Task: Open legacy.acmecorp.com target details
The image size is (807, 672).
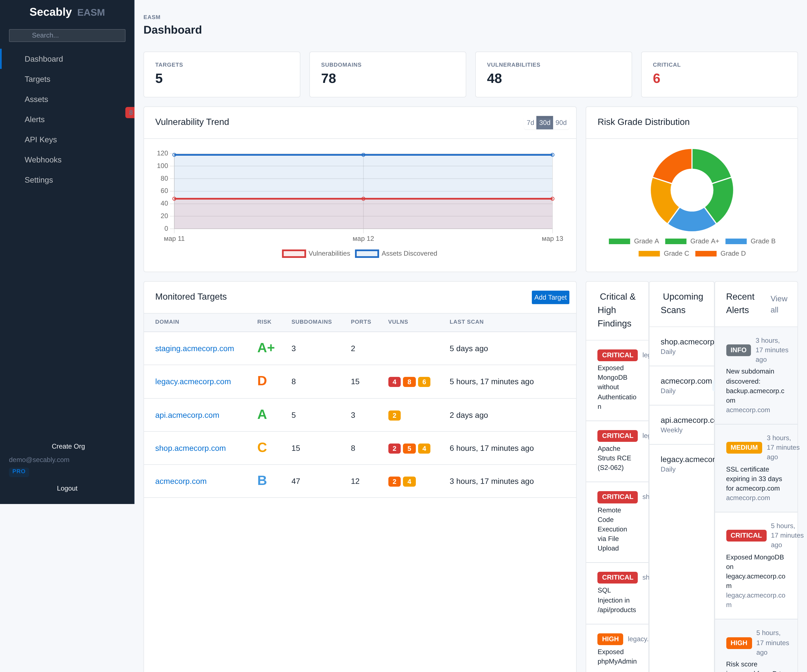Action: (x=193, y=381)
